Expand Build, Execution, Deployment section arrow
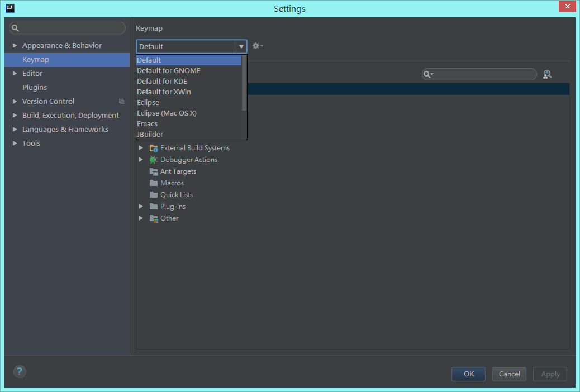Screen dimensions: 580x392 [15, 116]
